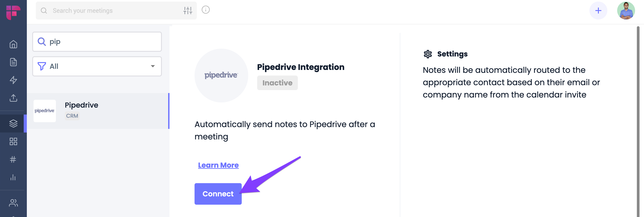Open the Team members icon in sidebar
This screenshot has height=217, width=644.
13,203
